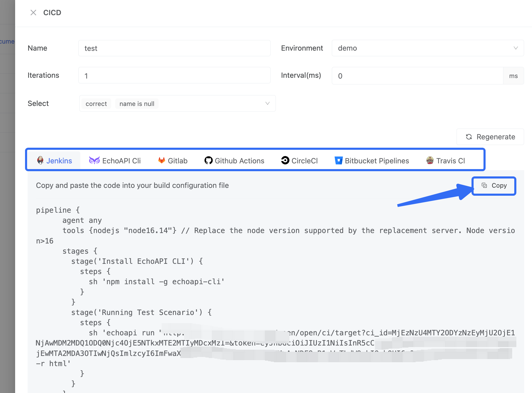Viewport: 532px width, 393px height.
Task: Click the 'correct' selected tag
Action: point(96,104)
